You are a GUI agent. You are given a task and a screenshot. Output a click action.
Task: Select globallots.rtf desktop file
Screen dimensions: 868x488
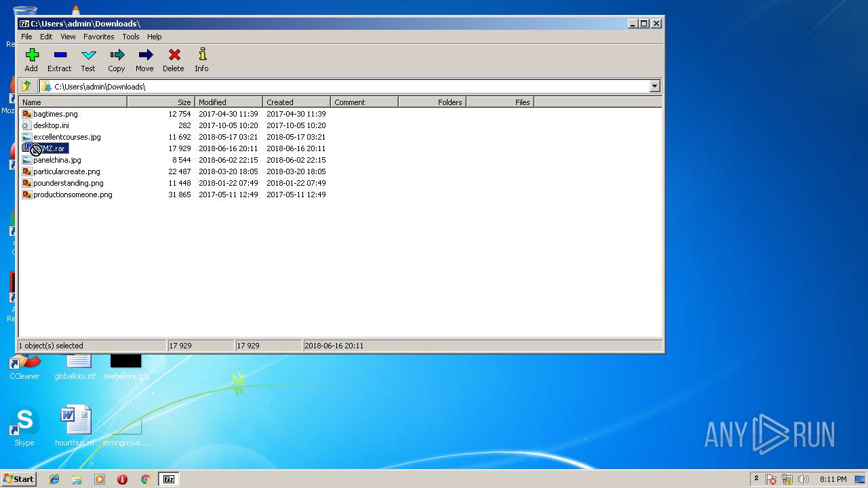(x=75, y=367)
